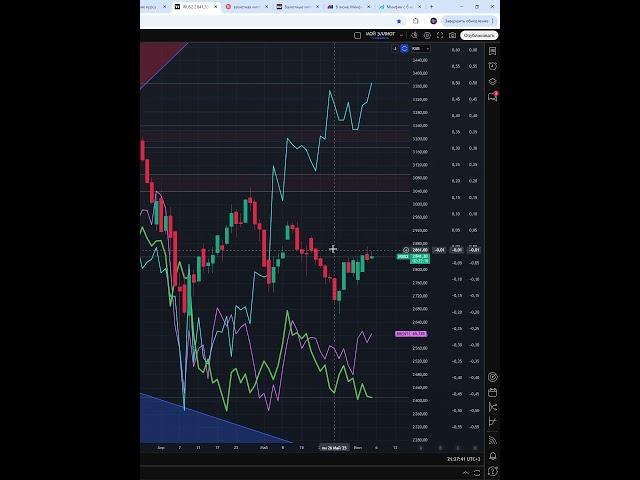The width and height of the screenshot is (640, 480).
Task: Open the share-shaped sidebar icon below calendar
Action: (493, 407)
